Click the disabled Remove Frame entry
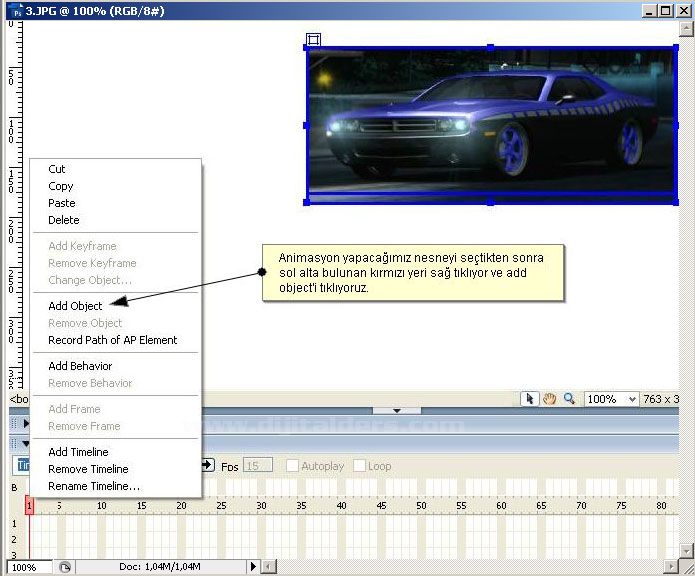The image size is (695, 576). 84,426
